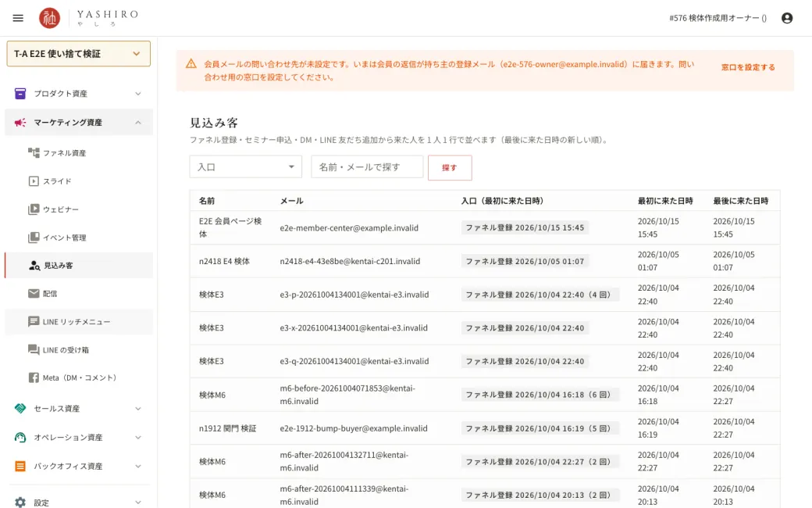Image resolution: width=812 pixels, height=508 pixels.
Task: Click the メール column header
Action: [291, 201]
